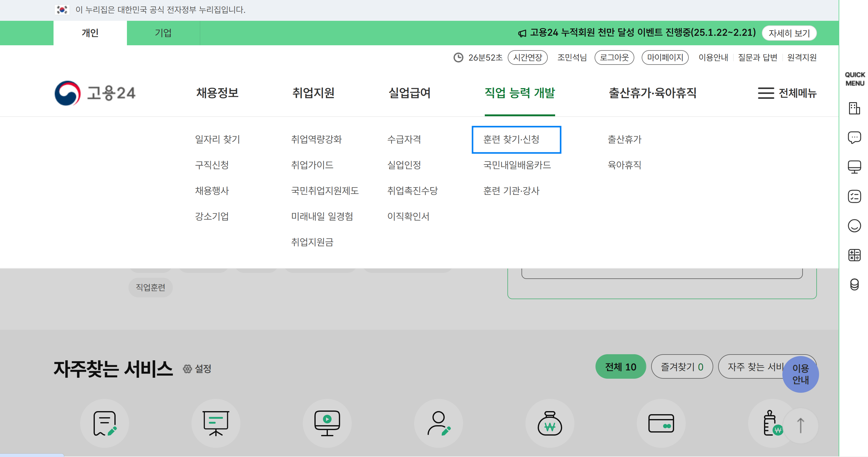The width and height of the screenshot is (868, 457).
Task: Open the hamburger 전체메뉴 icon
Action: click(766, 93)
